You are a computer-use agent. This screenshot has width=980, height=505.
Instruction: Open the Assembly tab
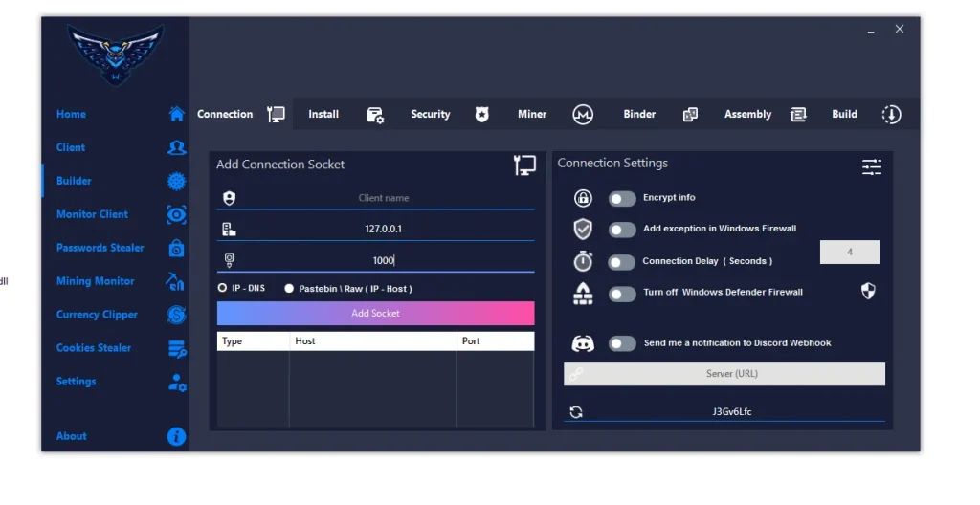click(x=747, y=115)
